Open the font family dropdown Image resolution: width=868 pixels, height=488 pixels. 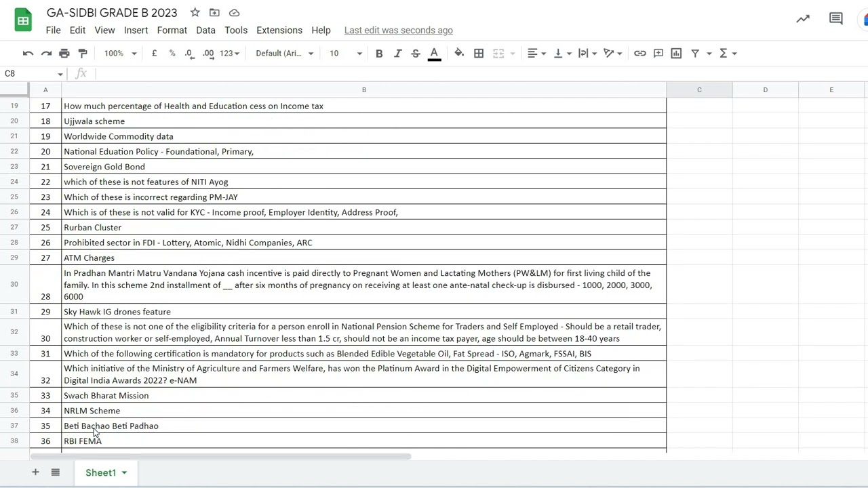[285, 53]
